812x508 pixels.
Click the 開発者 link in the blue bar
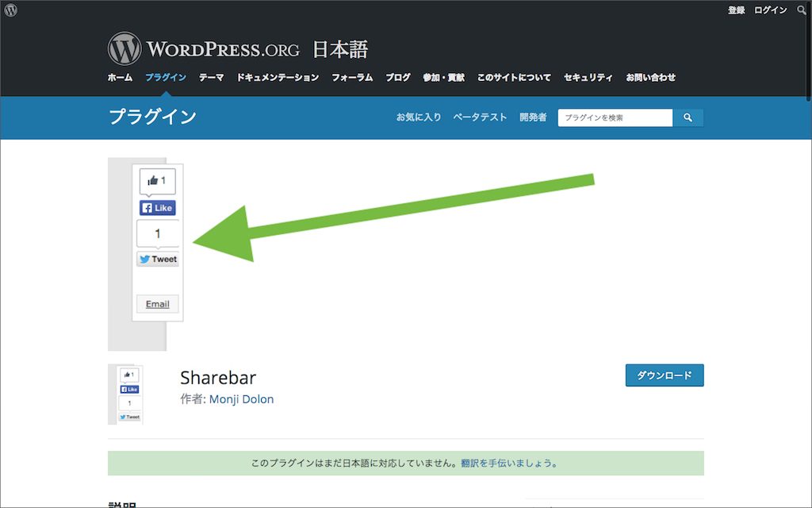coord(533,117)
